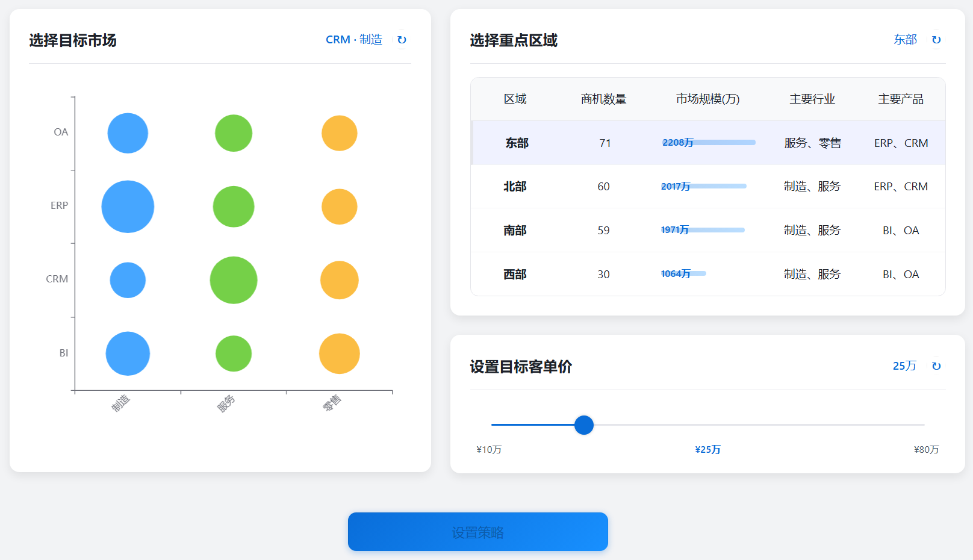The width and height of the screenshot is (973, 560).
Task: Click the refresh icon in the 设置目标客单价 panel
Action: (x=937, y=366)
